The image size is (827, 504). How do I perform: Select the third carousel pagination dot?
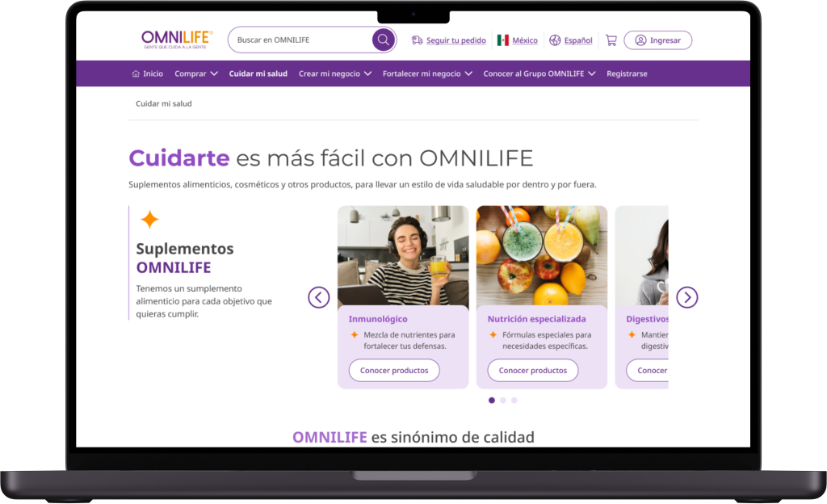[x=514, y=401]
